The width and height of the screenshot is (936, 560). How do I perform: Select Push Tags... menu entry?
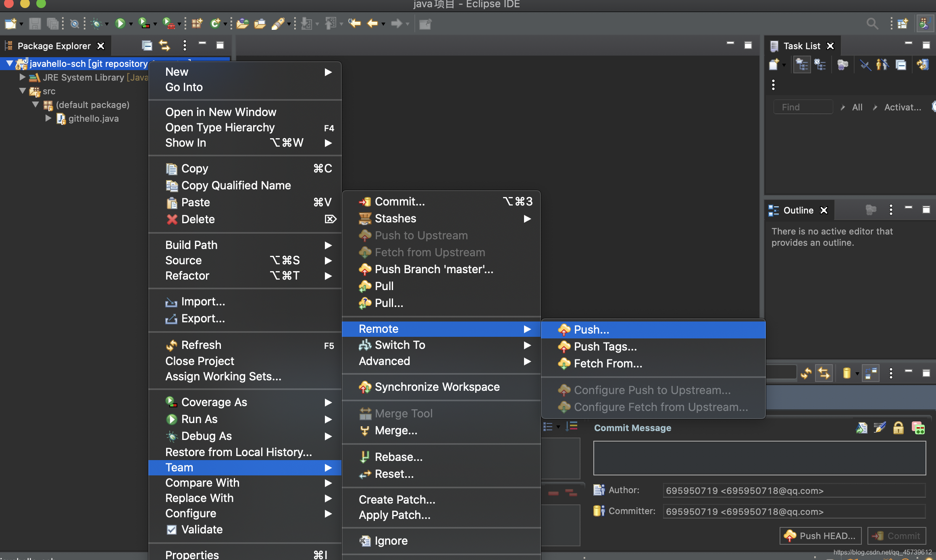tap(653, 346)
